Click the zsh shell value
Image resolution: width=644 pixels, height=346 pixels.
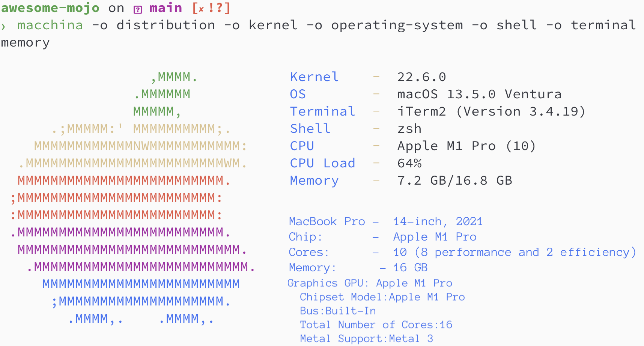tap(409, 129)
